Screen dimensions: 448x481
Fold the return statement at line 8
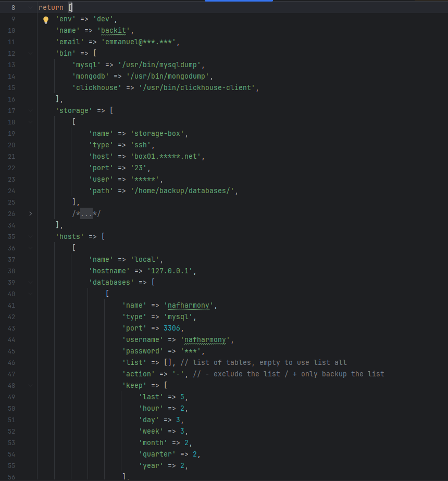tap(31, 8)
